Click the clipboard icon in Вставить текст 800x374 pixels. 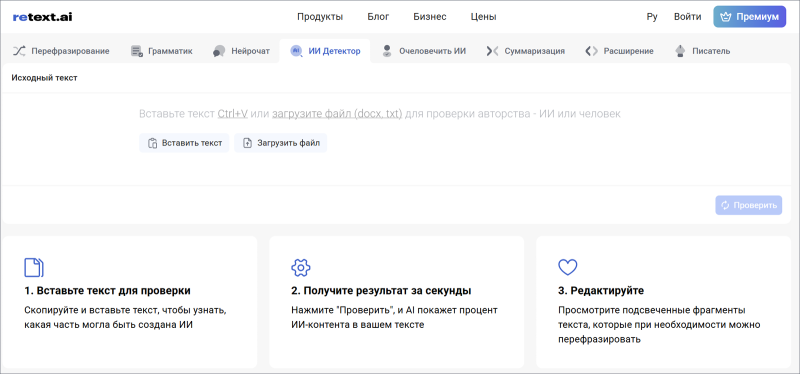pos(152,143)
